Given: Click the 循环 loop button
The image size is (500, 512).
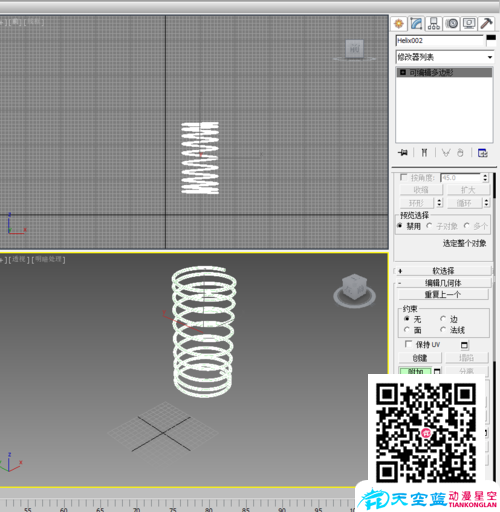Looking at the screenshot, I should coord(464,203).
